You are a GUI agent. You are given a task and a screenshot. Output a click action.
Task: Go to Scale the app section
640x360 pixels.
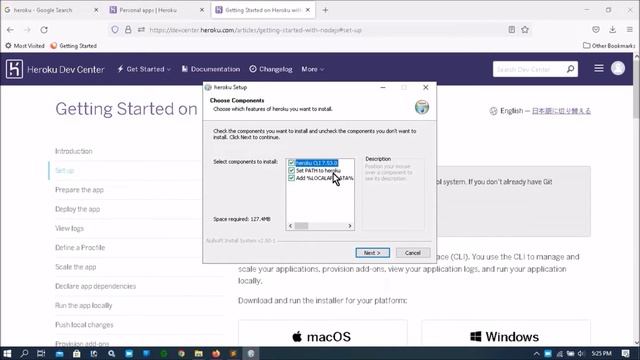[x=76, y=267]
